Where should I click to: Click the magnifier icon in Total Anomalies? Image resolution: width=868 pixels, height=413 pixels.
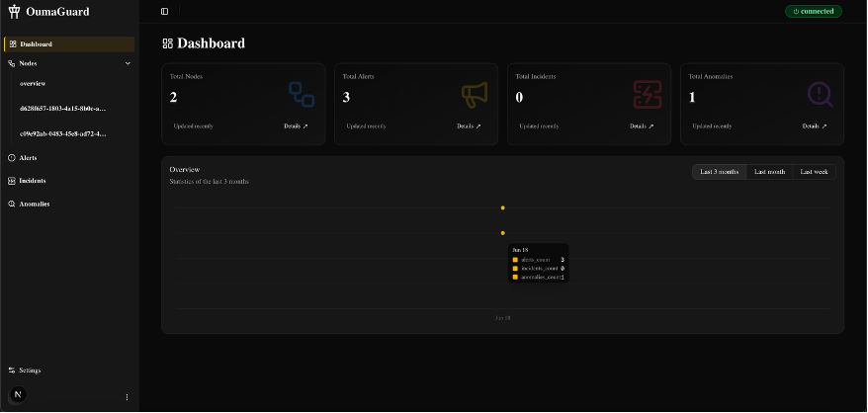pos(820,95)
